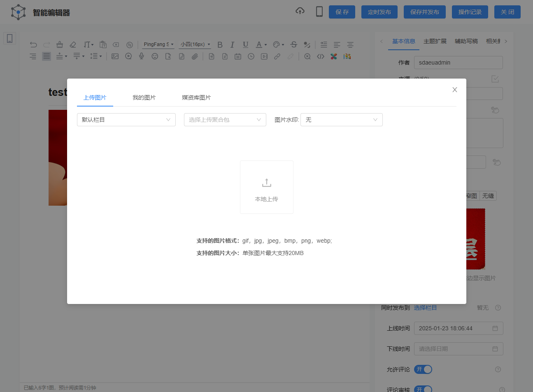Click the cloud upload icon in header
The width and height of the screenshot is (533, 392).
click(300, 11)
